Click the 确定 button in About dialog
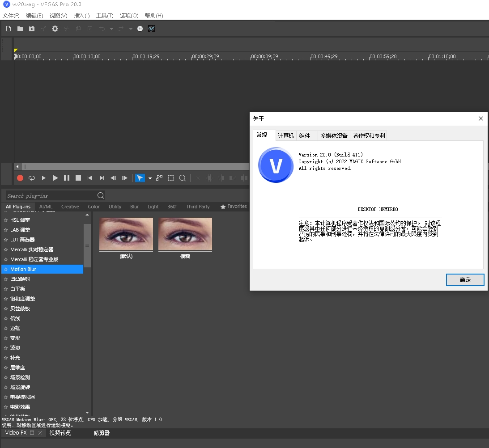 pos(465,279)
